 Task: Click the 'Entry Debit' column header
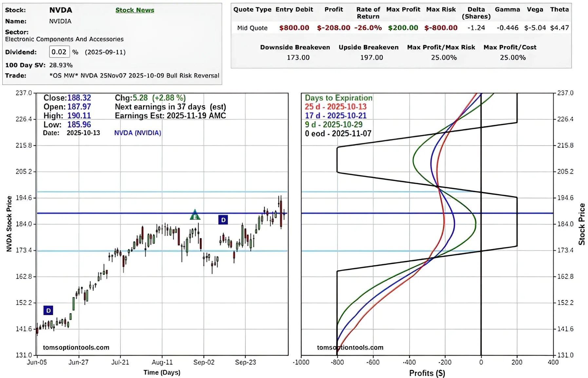(294, 9)
